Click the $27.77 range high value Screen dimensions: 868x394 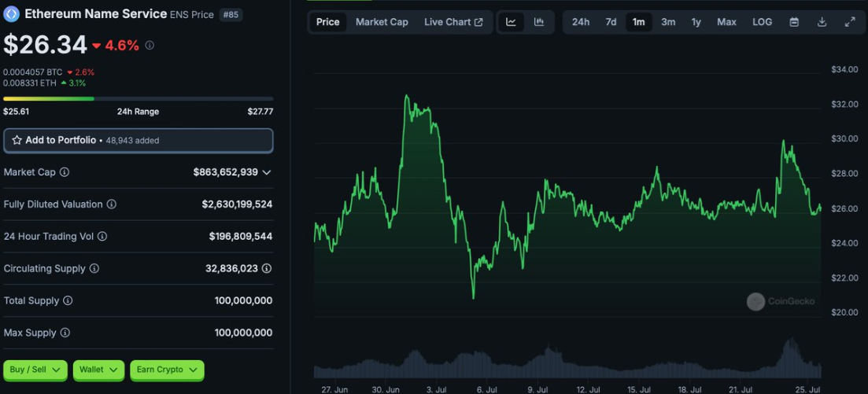(x=260, y=111)
